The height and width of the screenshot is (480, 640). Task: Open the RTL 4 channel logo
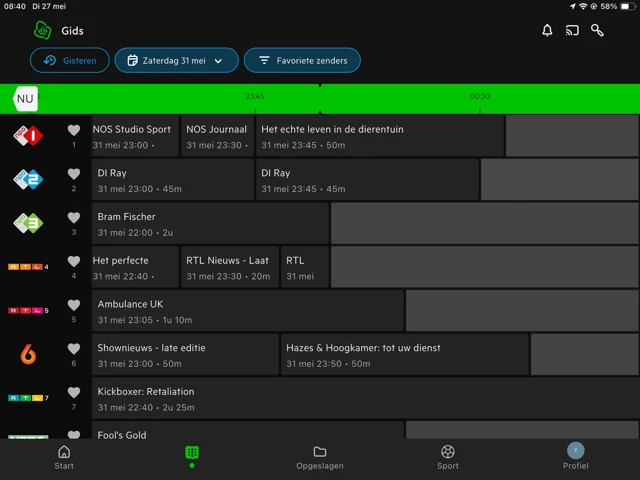[28, 267]
